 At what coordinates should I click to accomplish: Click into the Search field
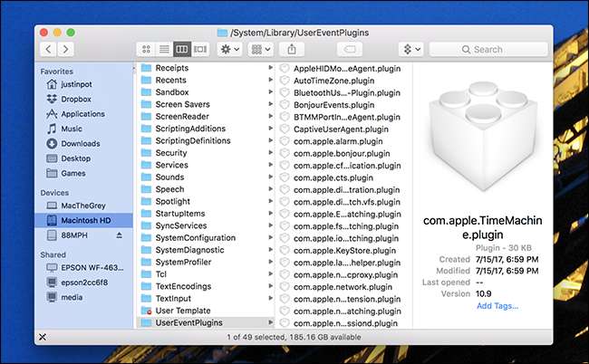488,49
